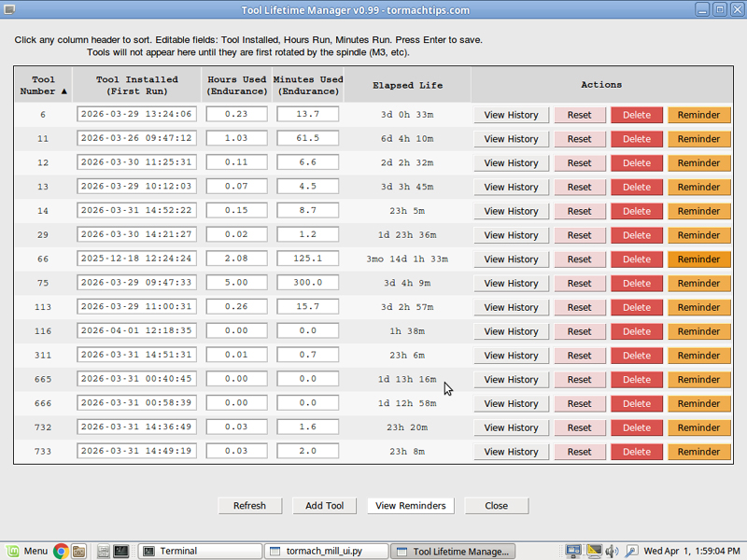Open Chrome browser from the taskbar
This screenshot has height=560, width=747.
point(61,551)
